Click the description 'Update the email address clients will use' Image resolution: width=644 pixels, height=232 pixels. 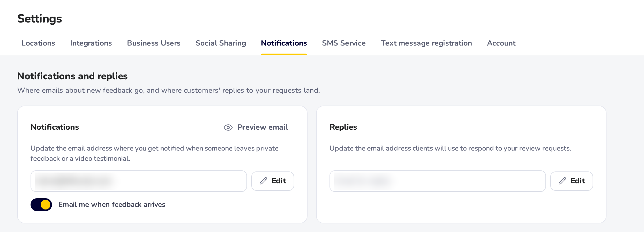pyautogui.click(x=450, y=148)
